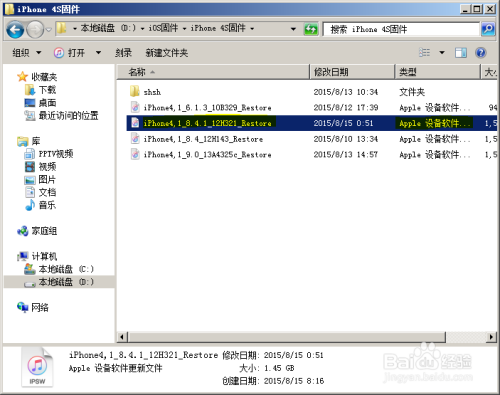Image resolution: width=500 pixels, height=395 pixels.
Task: Click 库 in the navigation pane
Action: (x=36, y=141)
